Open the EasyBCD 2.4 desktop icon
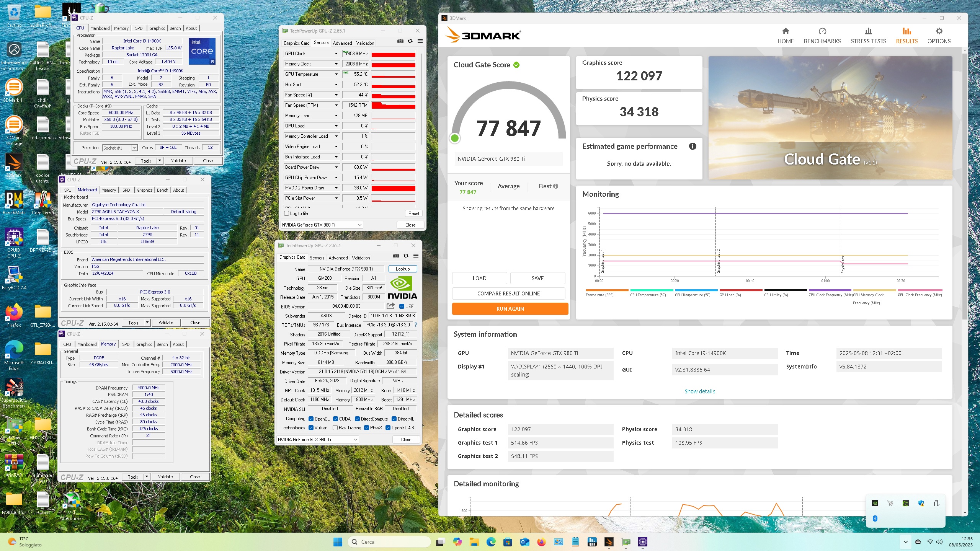 pyautogui.click(x=14, y=278)
